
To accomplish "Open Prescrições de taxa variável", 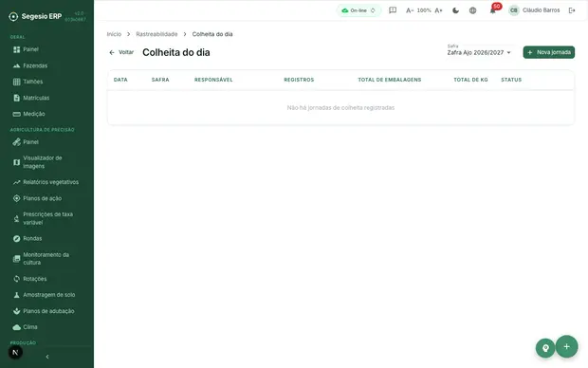I will point(47,218).
